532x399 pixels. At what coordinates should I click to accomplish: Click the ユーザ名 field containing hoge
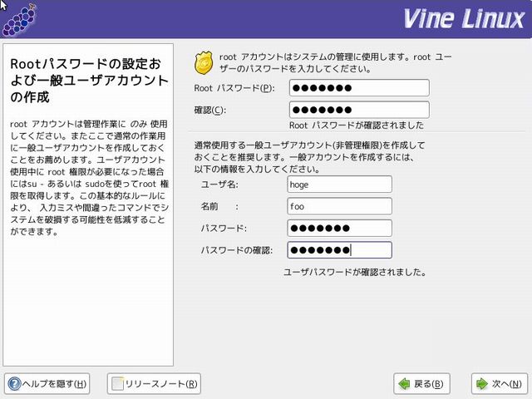(x=339, y=185)
